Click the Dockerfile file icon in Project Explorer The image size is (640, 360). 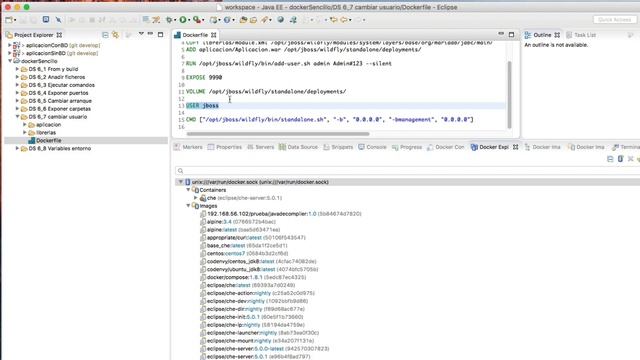(x=31, y=140)
